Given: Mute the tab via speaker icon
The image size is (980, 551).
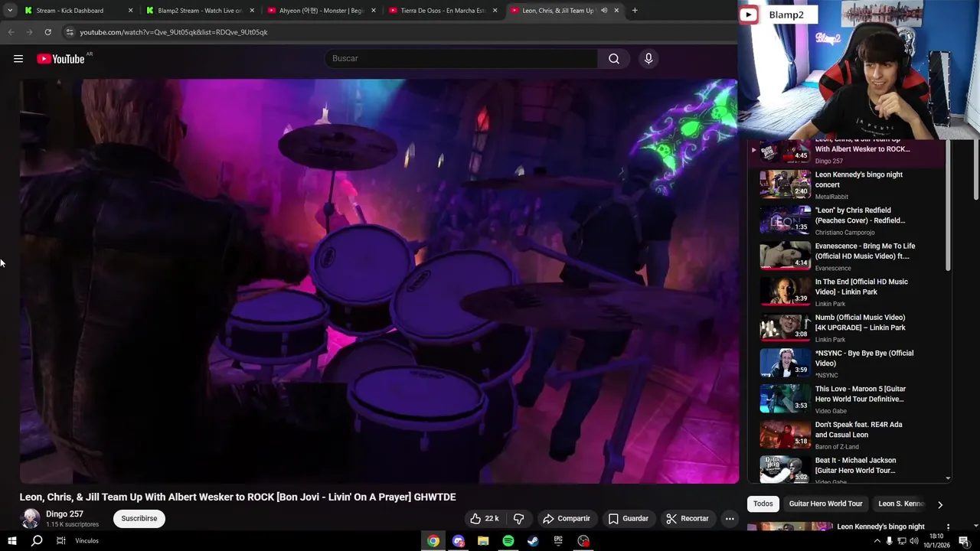Looking at the screenshot, I should pyautogui.click(x=604, y=11).
